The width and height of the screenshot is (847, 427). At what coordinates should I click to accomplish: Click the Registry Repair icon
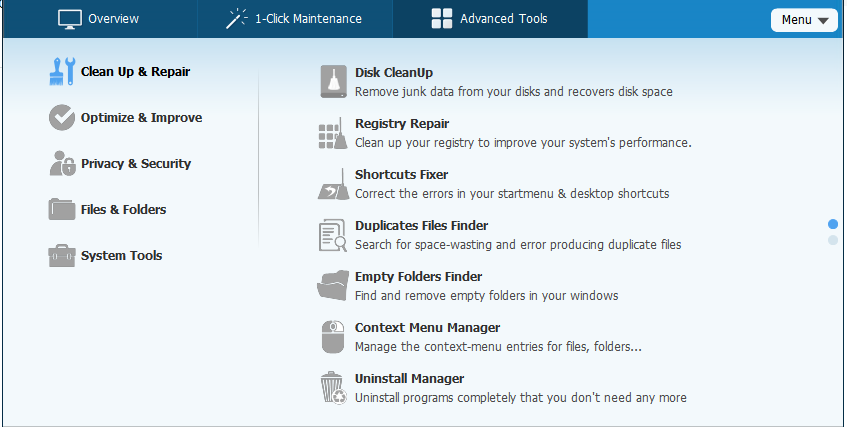click(x=332, y=133)
